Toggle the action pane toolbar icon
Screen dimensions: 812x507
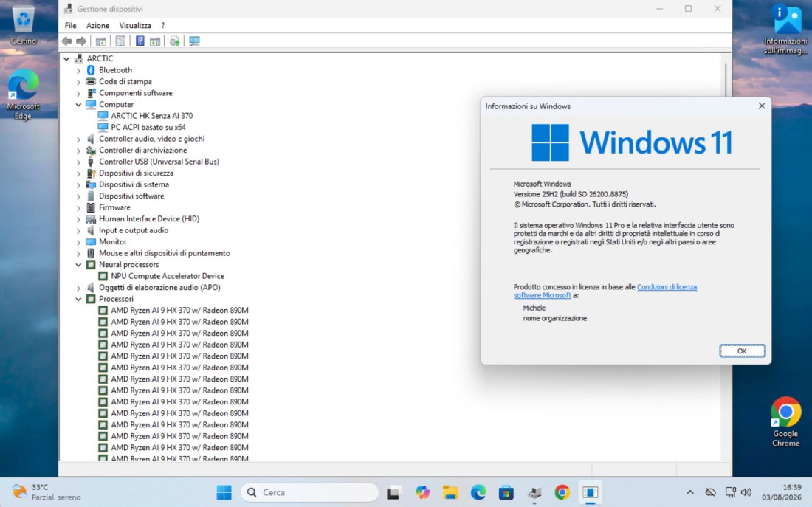pyautogui.click(x=155, y=41)
